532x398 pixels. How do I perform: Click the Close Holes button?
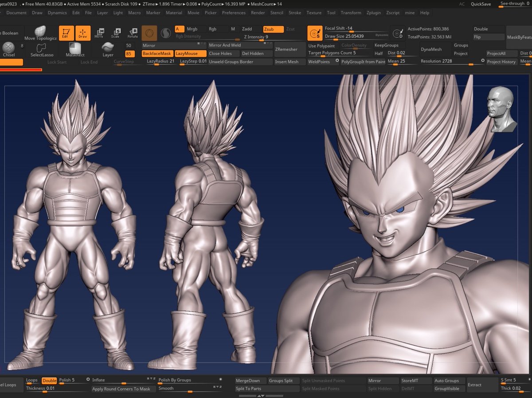223,53
